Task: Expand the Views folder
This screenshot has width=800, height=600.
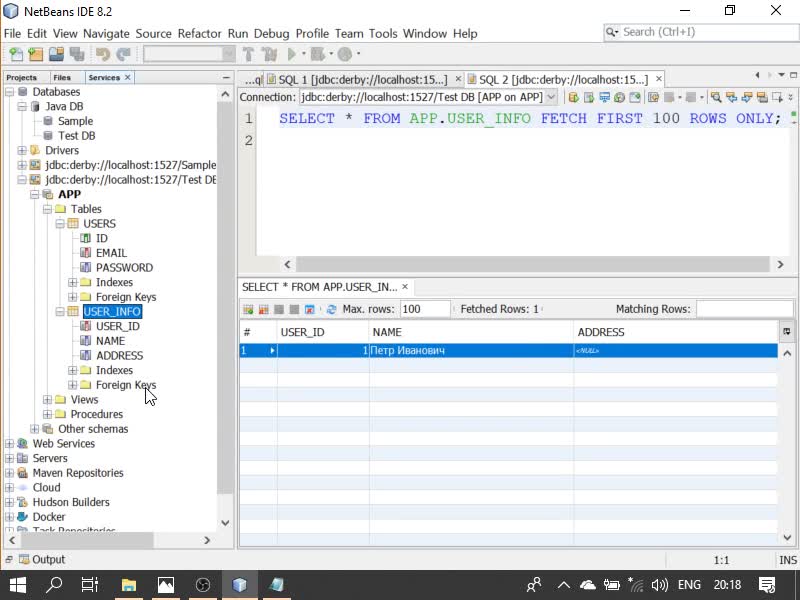Action: click(x=47, y=399)
